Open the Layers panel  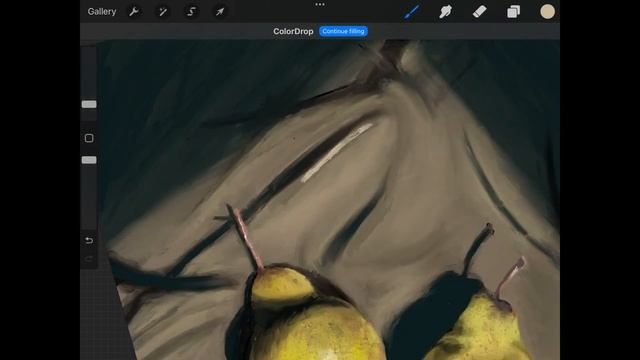click(x=513, y=12)
